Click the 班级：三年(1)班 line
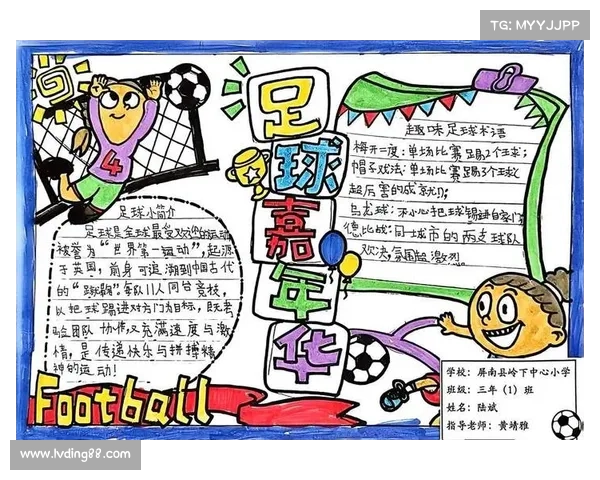 click(490, 390)
